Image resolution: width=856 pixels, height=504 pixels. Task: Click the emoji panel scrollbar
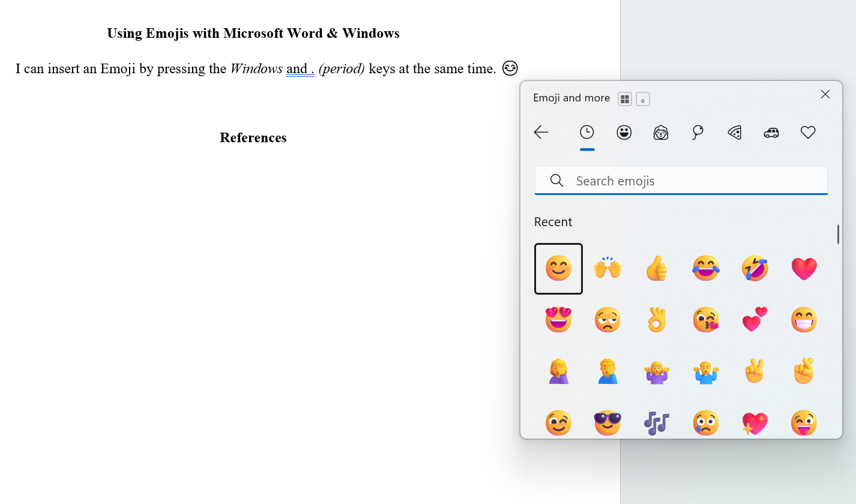(x=838, y=234)
